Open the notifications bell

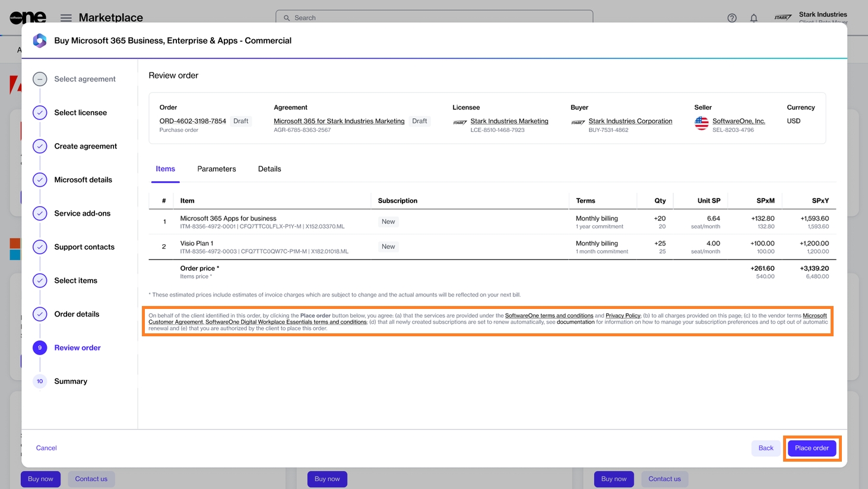[753, 18]
